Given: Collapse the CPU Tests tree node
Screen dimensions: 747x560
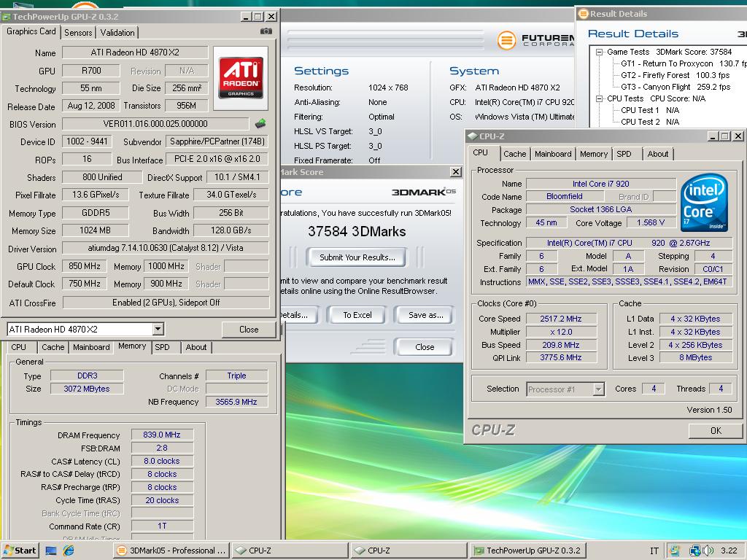Looking at the screenshot, I should point(600,98).
